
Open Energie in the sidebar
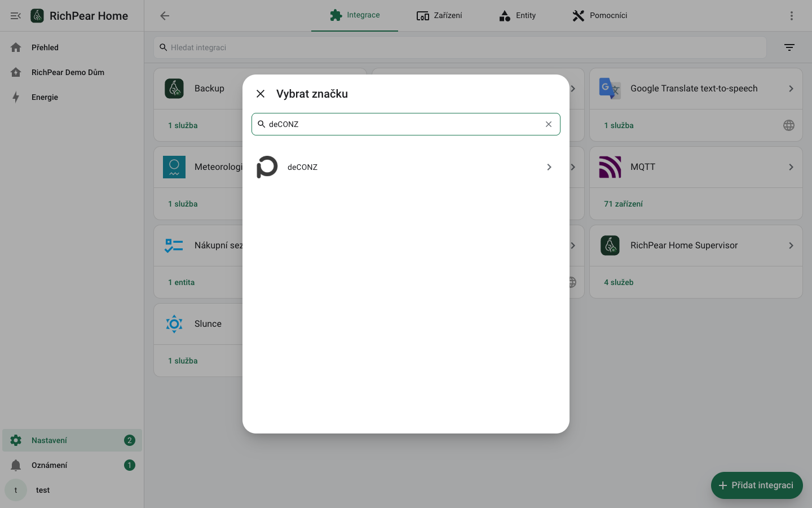click(x=72, y=97)
